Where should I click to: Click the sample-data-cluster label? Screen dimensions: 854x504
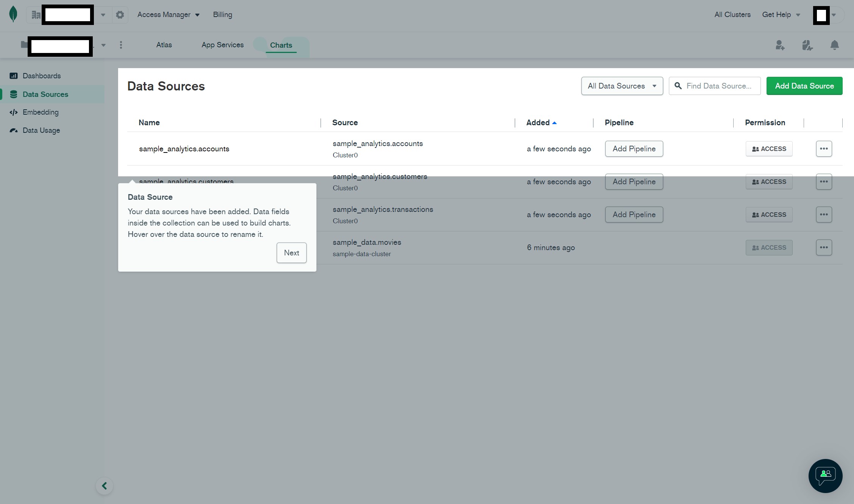click(362, 254)
